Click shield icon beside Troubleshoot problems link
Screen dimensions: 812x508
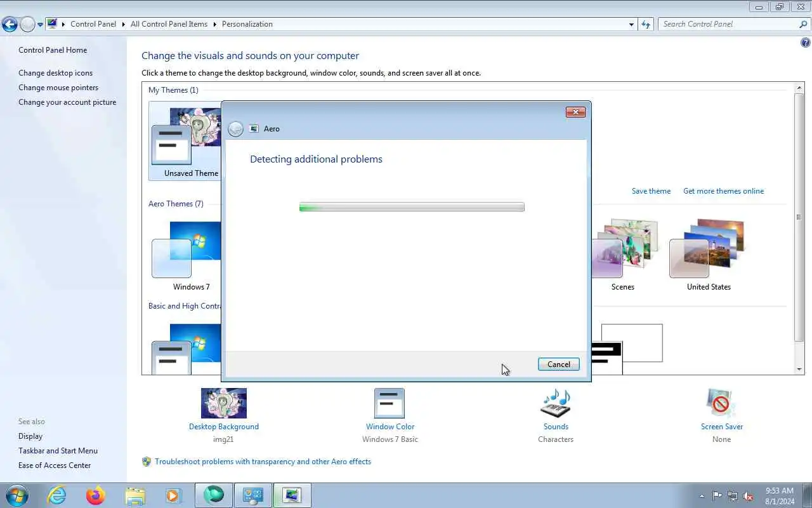pos(147,462)
